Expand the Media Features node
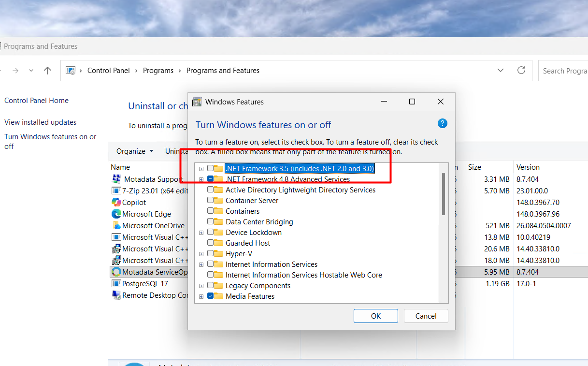The height and width of the screenshot is (366, 588). 201,296
